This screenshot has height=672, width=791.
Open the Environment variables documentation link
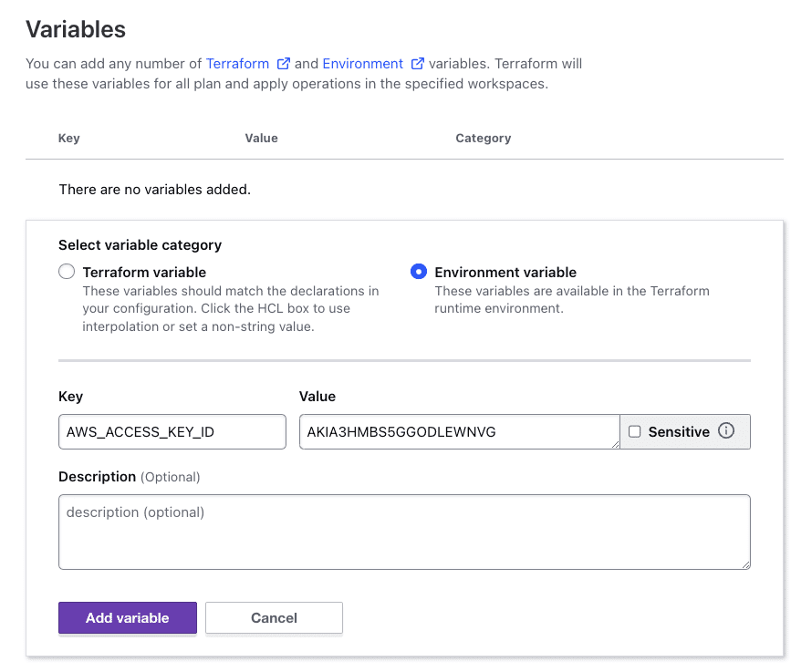[363, 64]
